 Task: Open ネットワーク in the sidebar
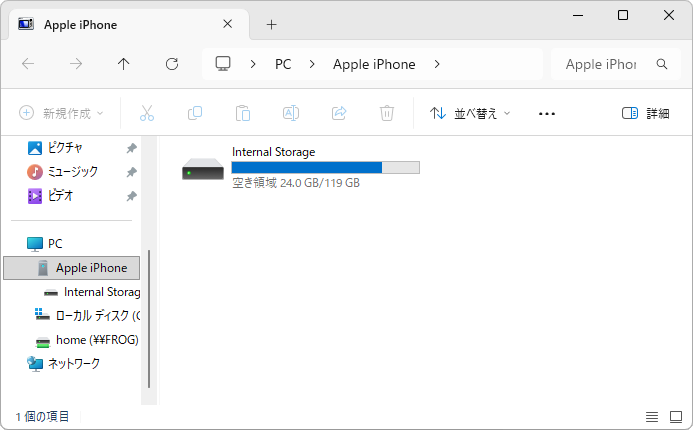63,364
